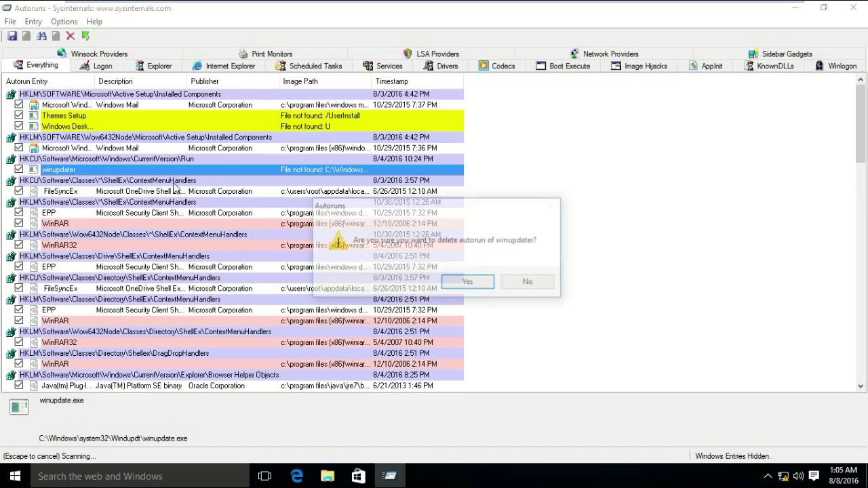Viewport: 868px width, 488px height.
Task: Show hidden tray icons chevron
Action: [768, 476]
